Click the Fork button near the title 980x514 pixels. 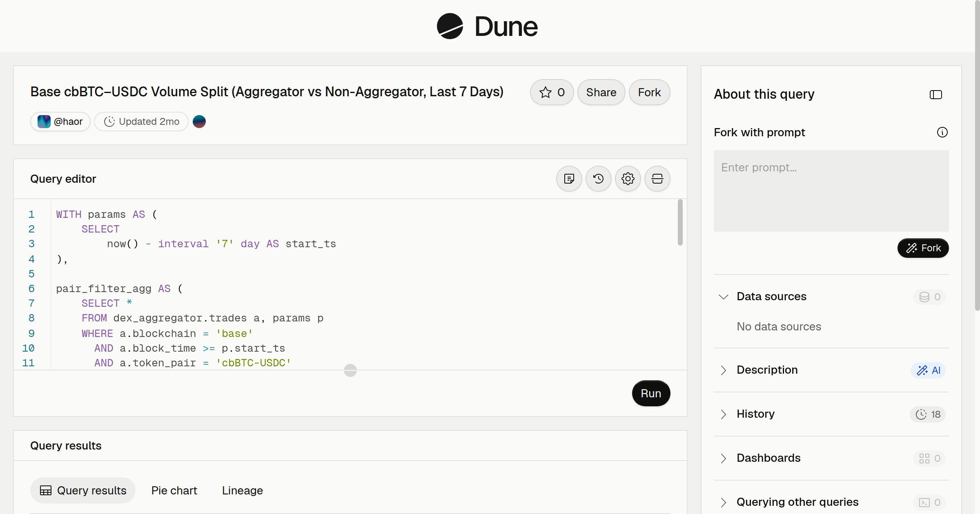[x=649, y=92]
